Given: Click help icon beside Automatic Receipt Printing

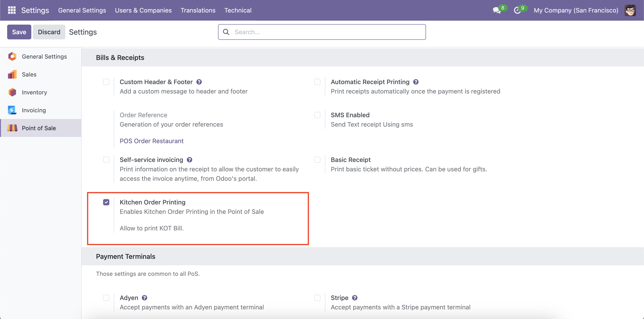Looking at the screenshot, I should click(x=416, y=82).
